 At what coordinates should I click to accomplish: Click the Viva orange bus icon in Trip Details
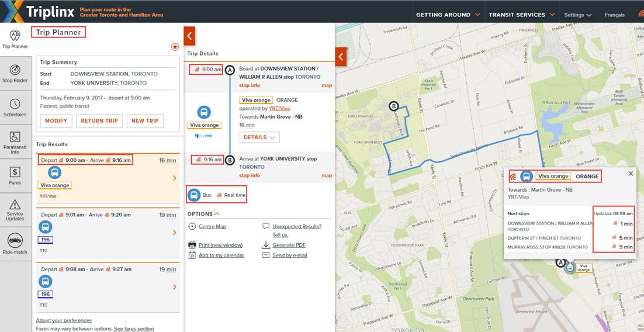click(x=204, y=112)
